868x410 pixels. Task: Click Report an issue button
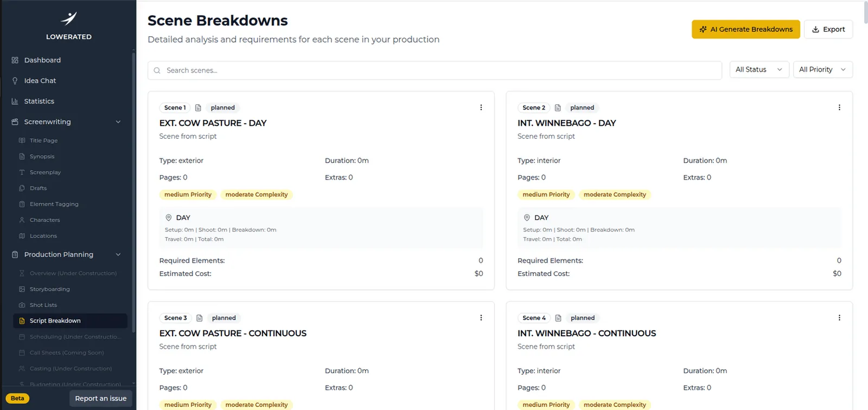101,398
